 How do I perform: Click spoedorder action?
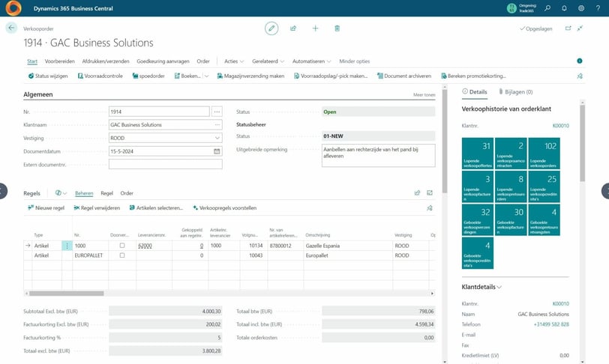point(148,76)
